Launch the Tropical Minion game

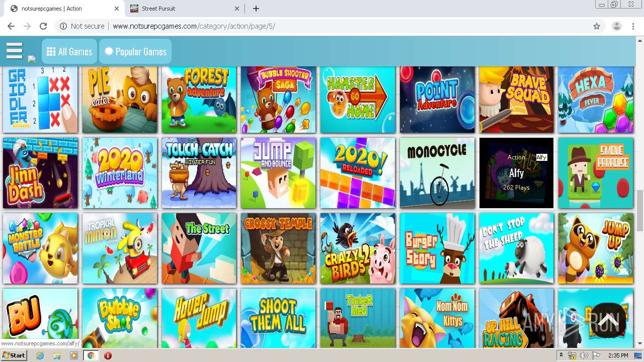tap(120, 248)
